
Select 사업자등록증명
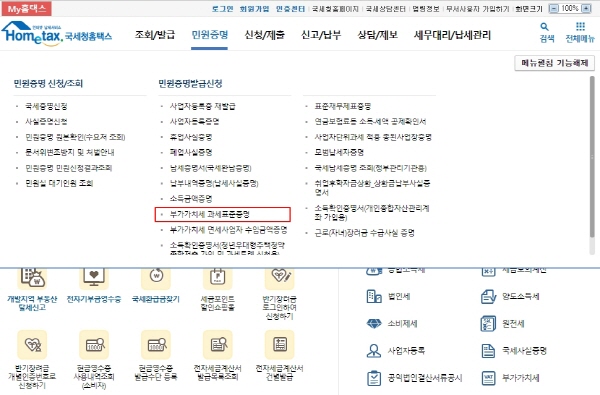click(194, 121)
